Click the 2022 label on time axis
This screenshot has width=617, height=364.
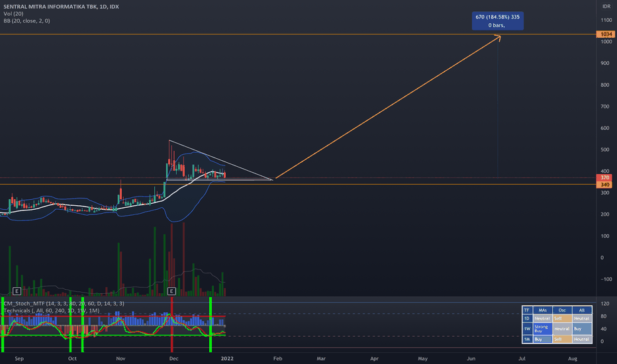pos(227,359)
